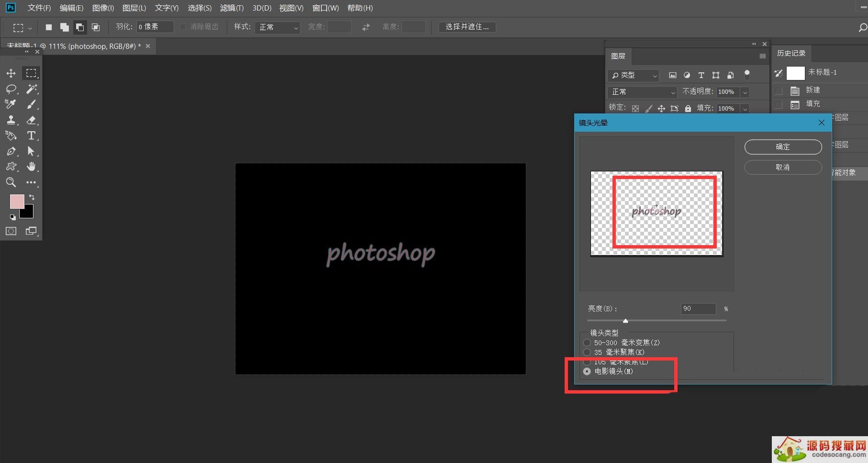Viewport: 868px width, 463px height.
Task: Click the 亮度 value field showing 90
Action: [698, 309]
